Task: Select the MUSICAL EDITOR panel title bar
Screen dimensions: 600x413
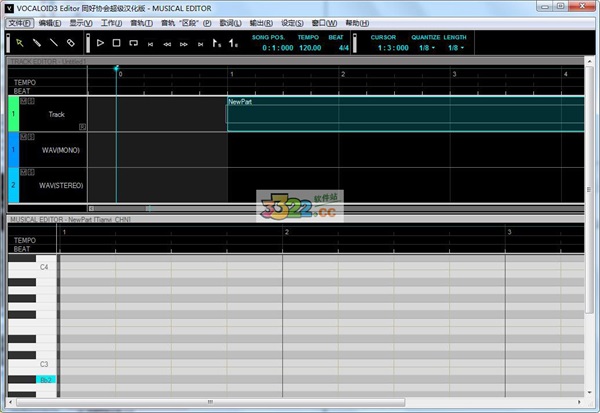Action: point(295,219)
